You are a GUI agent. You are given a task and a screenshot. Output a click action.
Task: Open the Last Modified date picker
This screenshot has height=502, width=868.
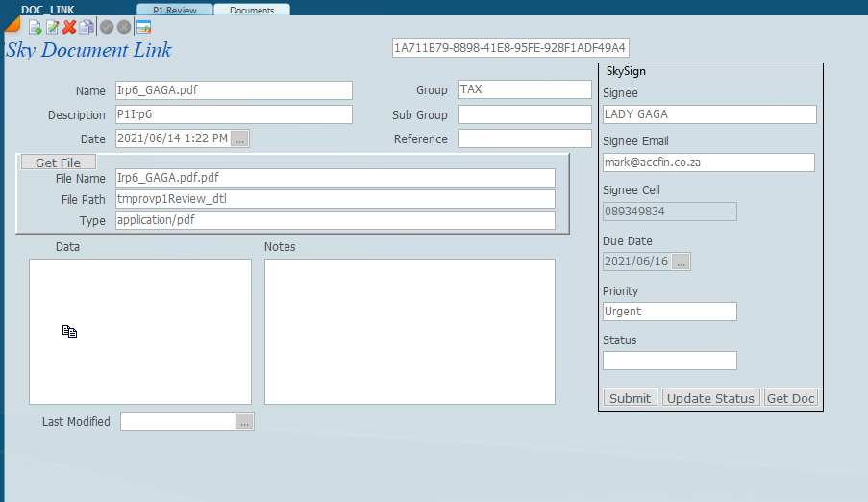tap(244, 421)
